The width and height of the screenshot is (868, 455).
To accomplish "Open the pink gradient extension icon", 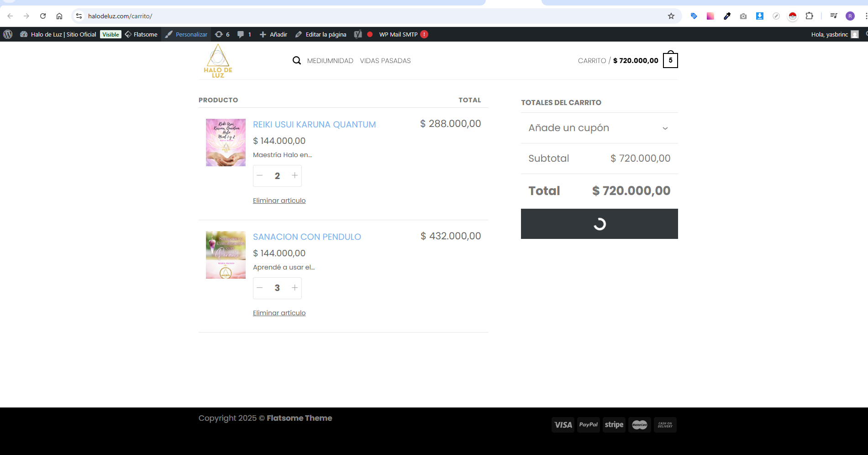I will point(710,16).
